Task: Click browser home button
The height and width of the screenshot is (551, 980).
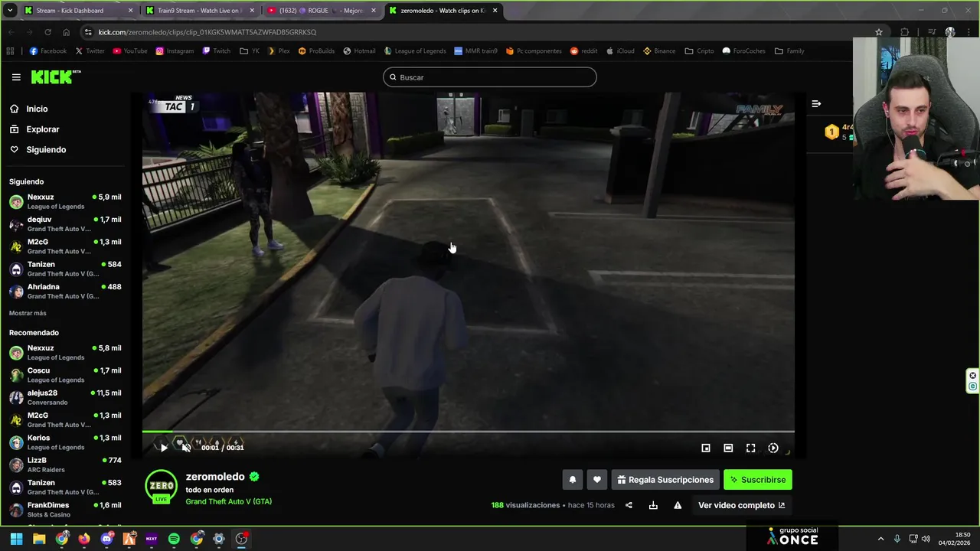Action: pos(66,32)
